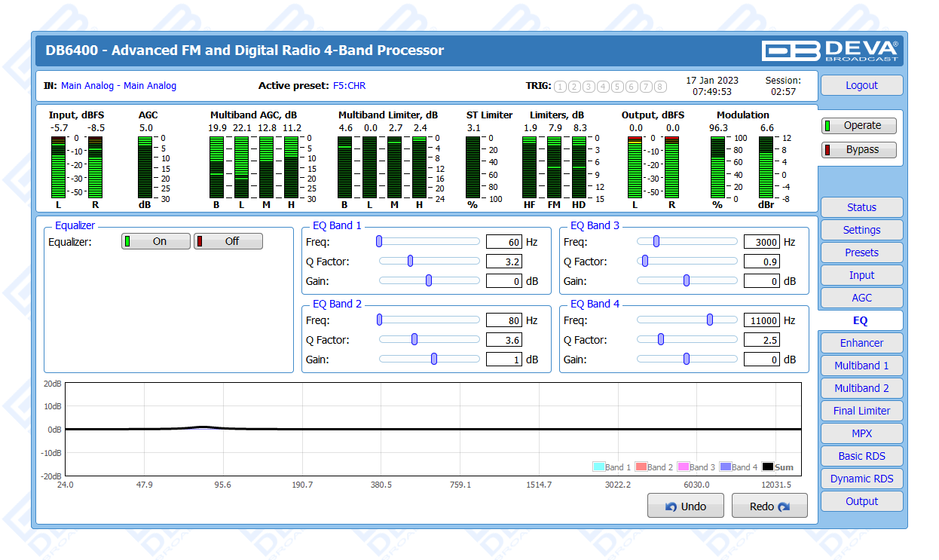Log out of the session
The image size is (939, 560).
861,85
